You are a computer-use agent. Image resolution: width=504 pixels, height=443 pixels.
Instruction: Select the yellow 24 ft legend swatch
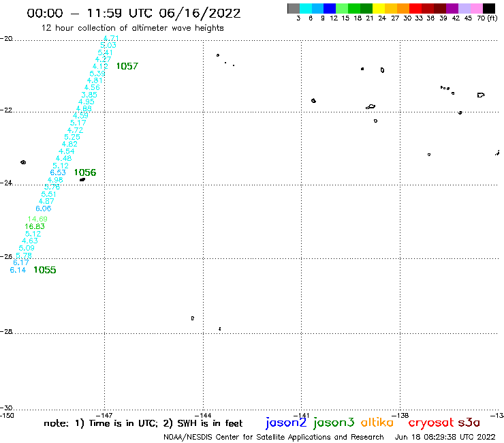(378, 8)
